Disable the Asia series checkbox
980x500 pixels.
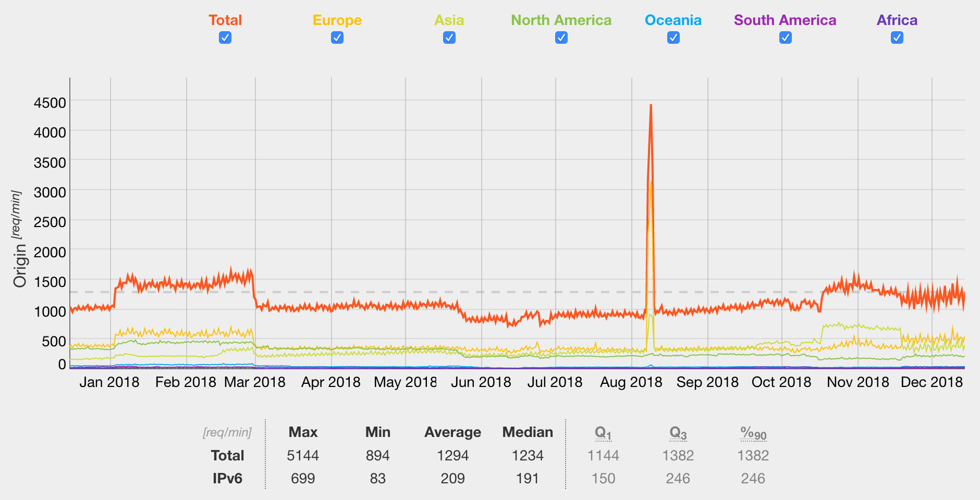click(449, 37)
